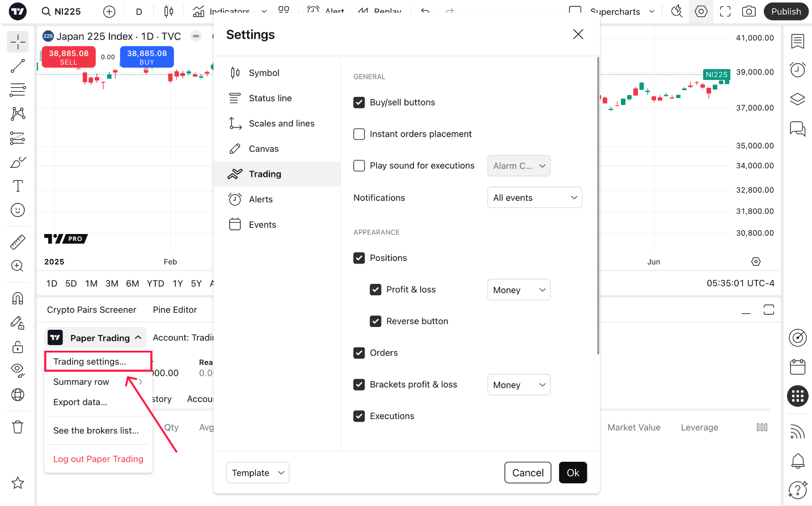812x506 pixels.
Task: Go to Alerts settings section
Action: coord(277,199)
